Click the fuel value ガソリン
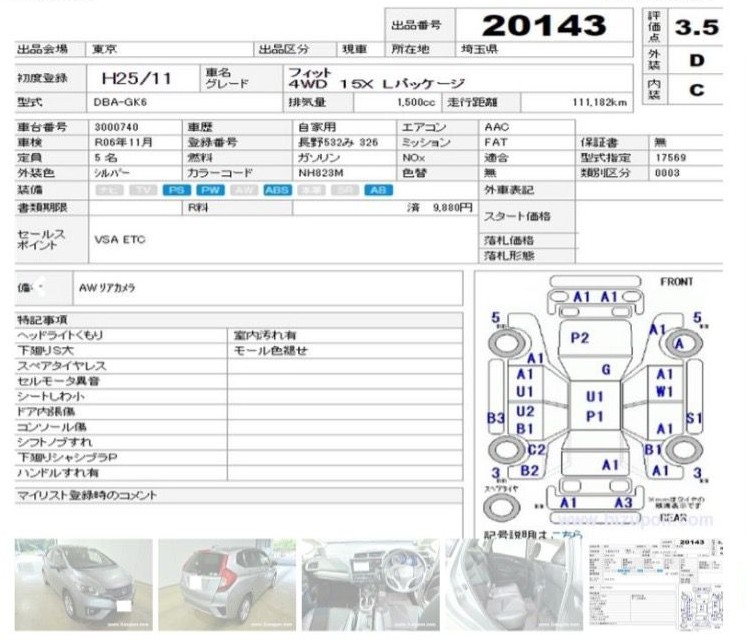The height and width of the screenshot is (641, 746). point(319,158)
